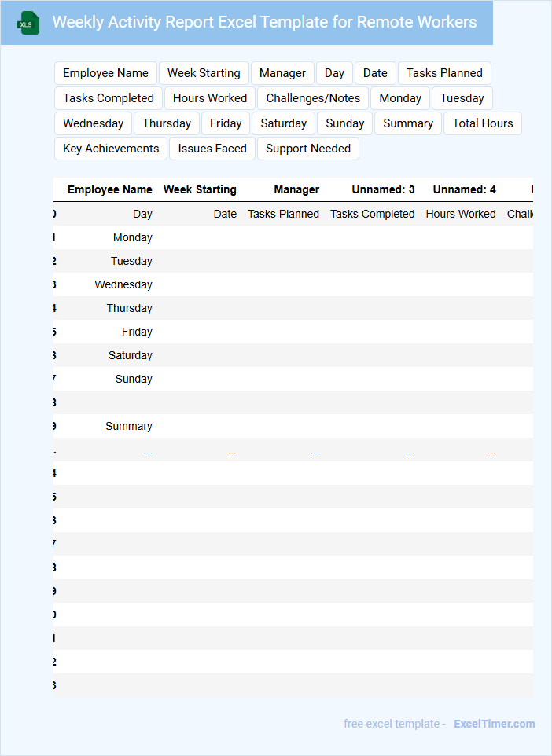The image size is (552, 756).
Task: Click the Monday tag button
Action: tap(400, 98)
